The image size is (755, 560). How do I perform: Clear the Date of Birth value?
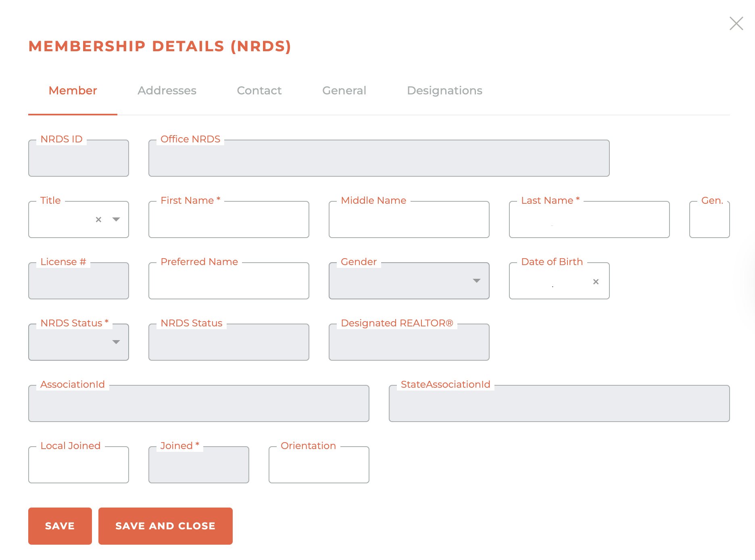(x=596, y=282)
